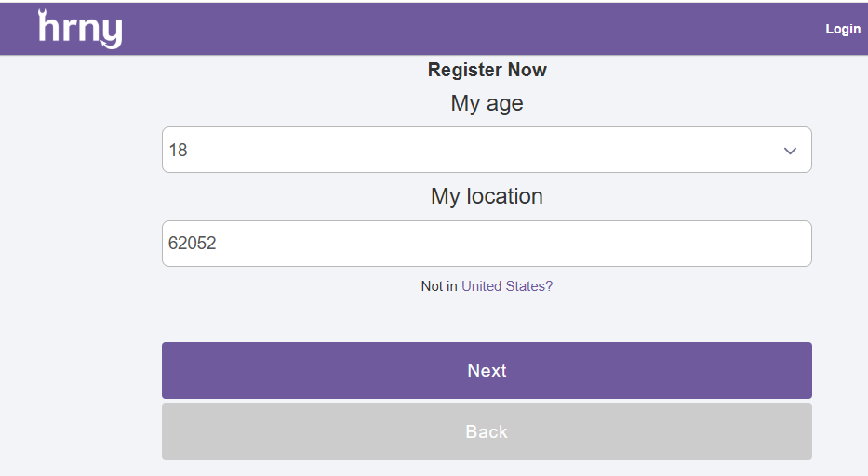Click the horned letter h in logo
This screenshot has width=868, height=476.
(x=48, y=27)
